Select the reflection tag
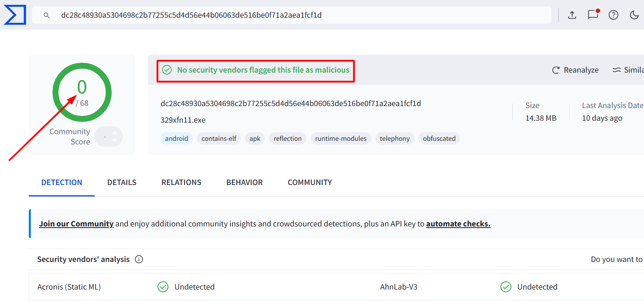Screen dimensions: 644x301 [x=288, y=138]
